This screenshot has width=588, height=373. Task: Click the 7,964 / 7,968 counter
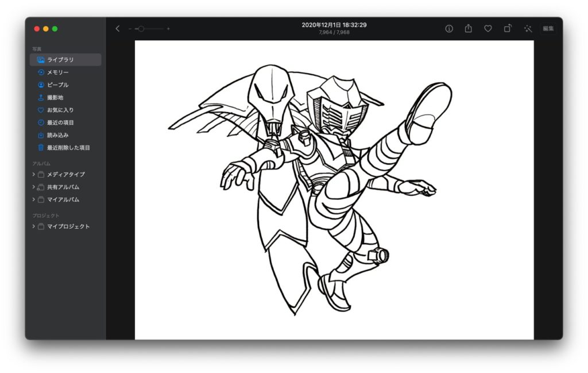334,32
